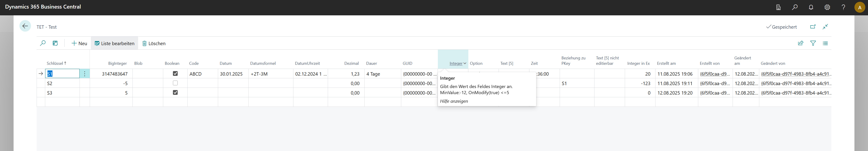
Task: Check the Boolean checkbox in row S2
Action: tap(175, 83)
